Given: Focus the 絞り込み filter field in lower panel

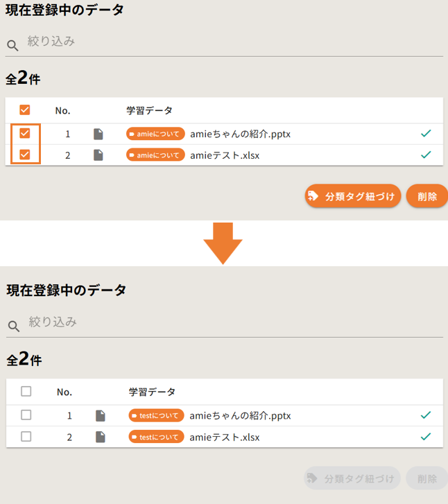Looking at the screenshot, I should click(x=229, y=322).
